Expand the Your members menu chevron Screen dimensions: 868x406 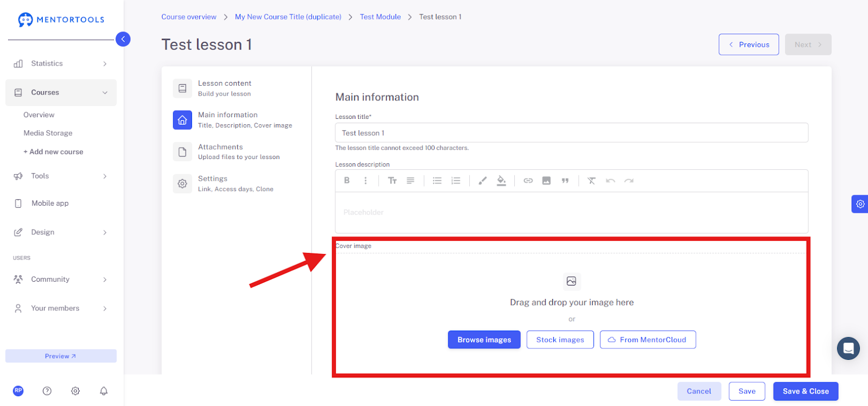click(105, 308)
